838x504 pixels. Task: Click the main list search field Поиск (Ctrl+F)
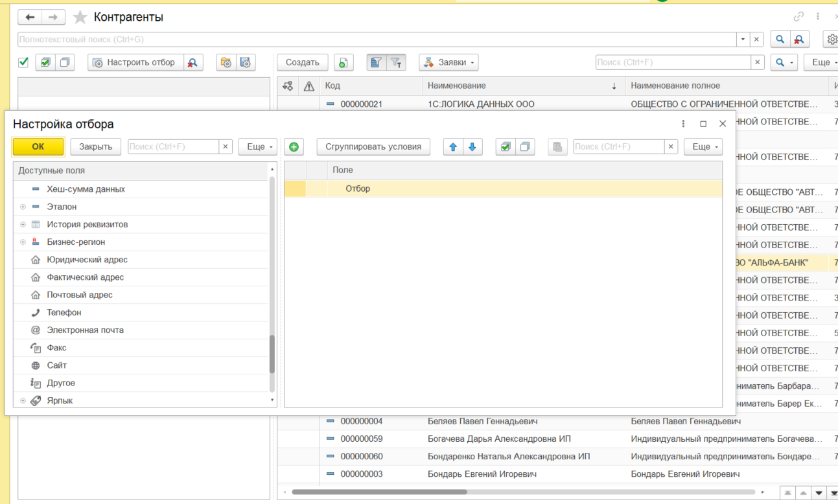(673, 62)
